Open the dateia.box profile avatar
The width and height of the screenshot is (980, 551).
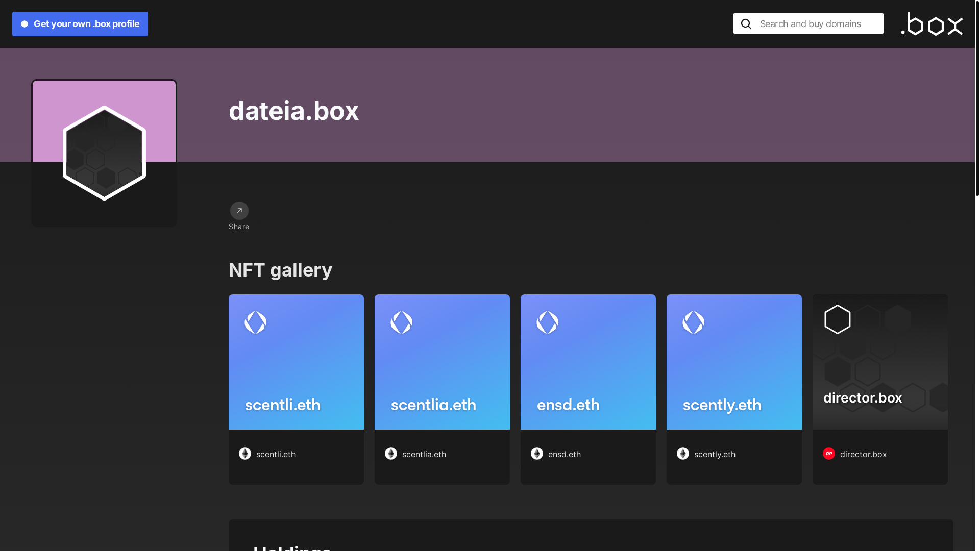pos(104,153)
